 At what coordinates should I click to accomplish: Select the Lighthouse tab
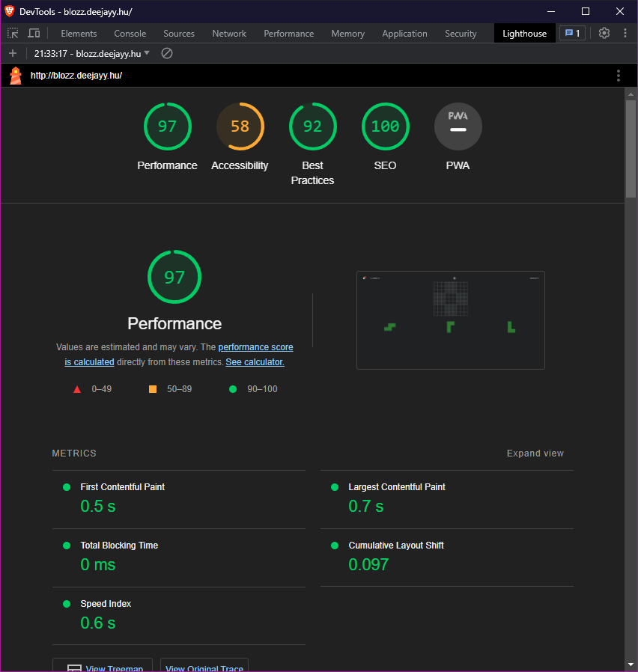524,34
